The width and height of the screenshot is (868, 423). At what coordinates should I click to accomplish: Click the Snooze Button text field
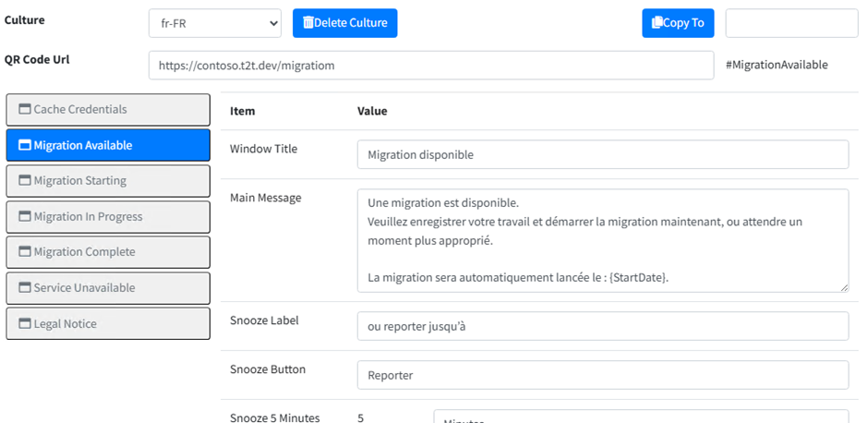click(602, 375)
